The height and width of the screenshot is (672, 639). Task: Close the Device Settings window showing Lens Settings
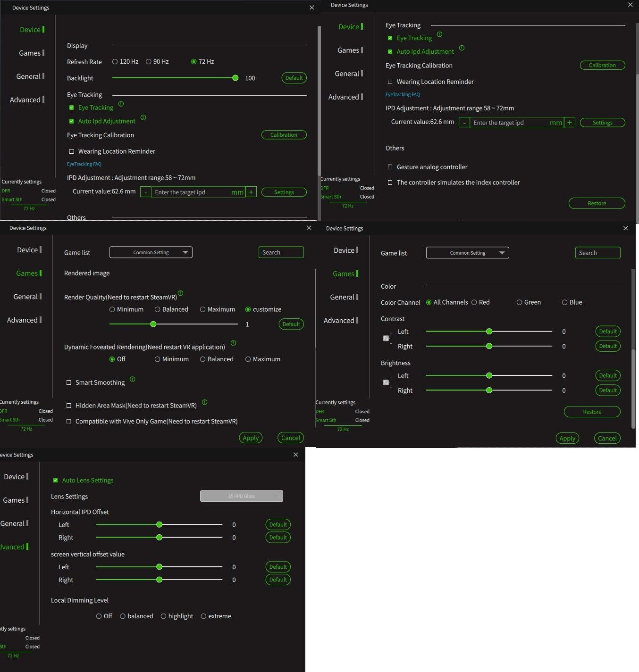coord(296,455)
